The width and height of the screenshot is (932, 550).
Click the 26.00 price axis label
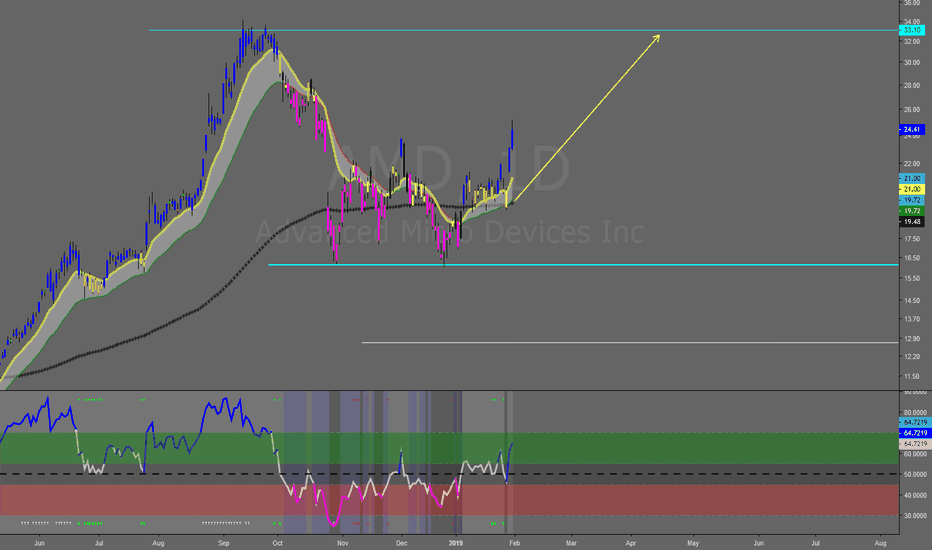(912, 110)
